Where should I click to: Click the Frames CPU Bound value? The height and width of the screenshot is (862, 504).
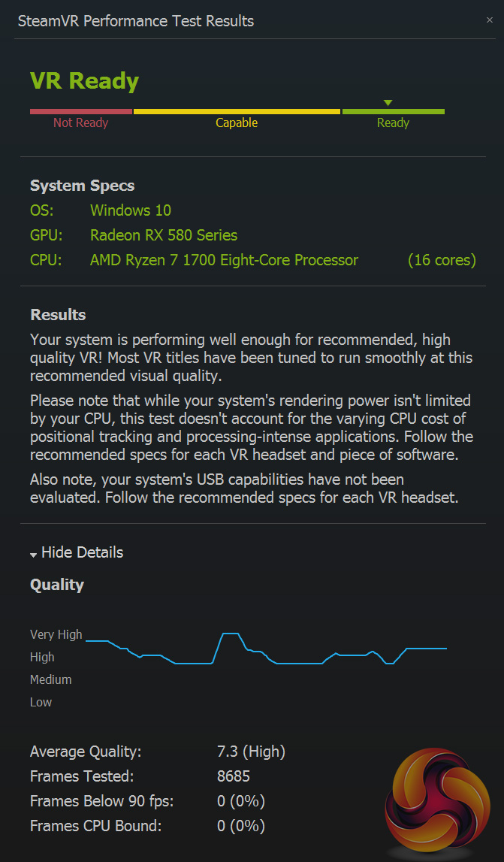pos(241,826)
